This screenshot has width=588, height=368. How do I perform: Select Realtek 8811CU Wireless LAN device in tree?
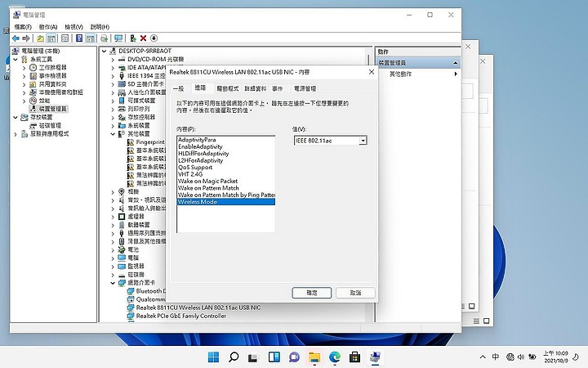198,307
